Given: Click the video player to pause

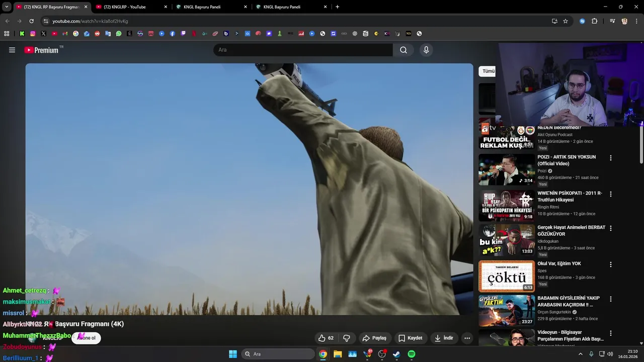Looking at the screenshot, I should coord(249,189).
